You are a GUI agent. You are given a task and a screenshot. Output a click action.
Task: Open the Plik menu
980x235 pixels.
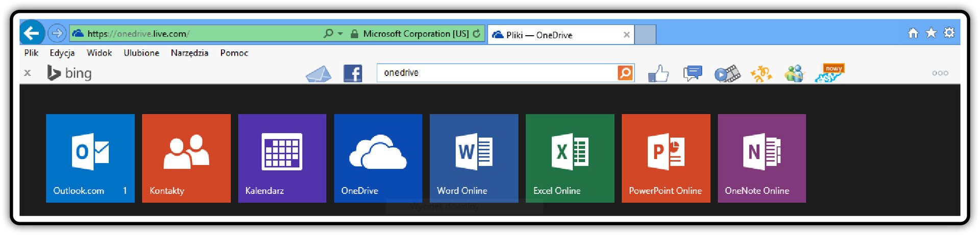[x=31, y=53]
